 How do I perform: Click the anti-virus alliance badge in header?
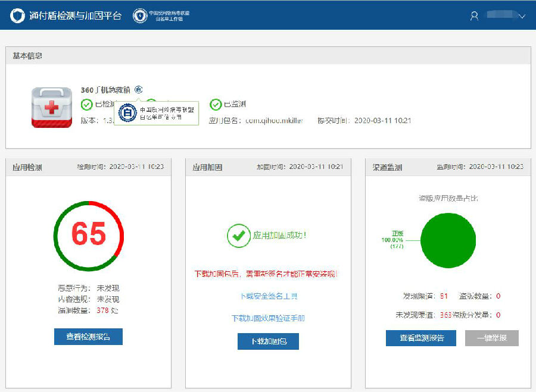139,15
